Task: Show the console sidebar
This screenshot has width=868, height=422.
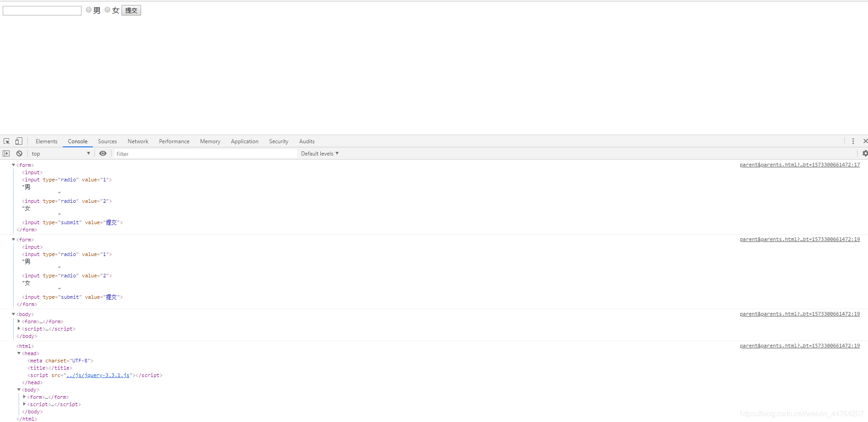Action: tap(6, 154)
